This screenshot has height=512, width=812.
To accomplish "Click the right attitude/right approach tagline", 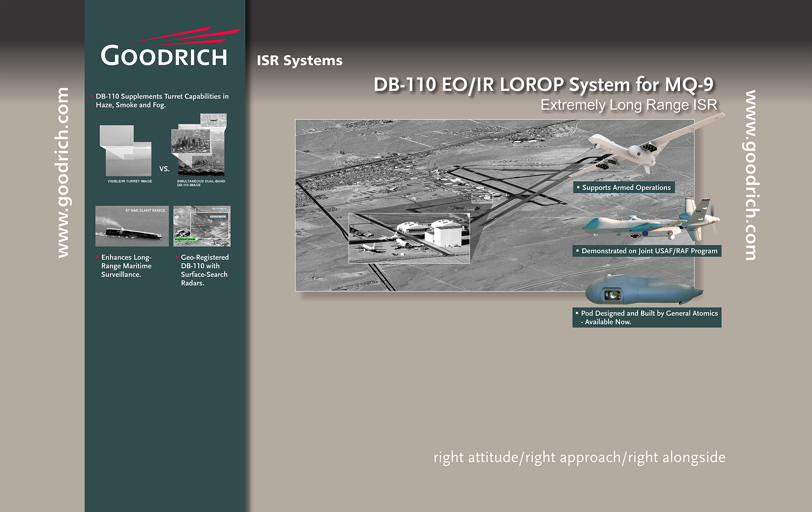I will tap(579, 457).
